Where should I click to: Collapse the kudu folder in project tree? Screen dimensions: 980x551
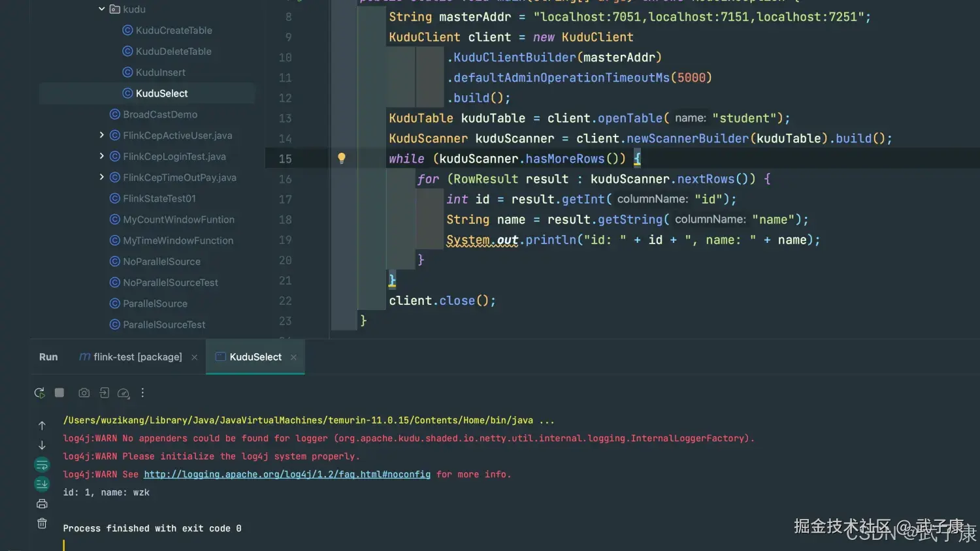click(x=102, y=9)
